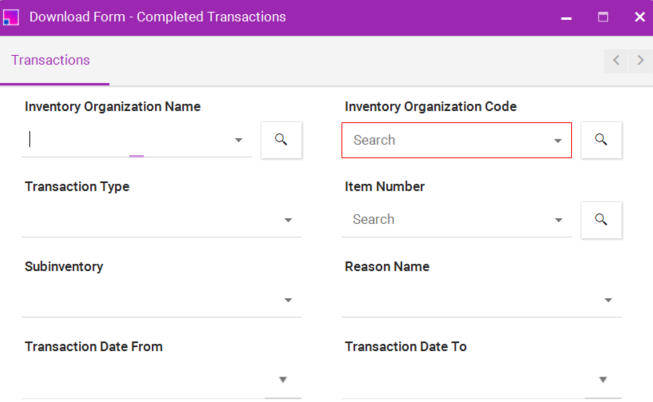Minimize the Download Form window
The height and width of the screenshot is (402, 653).
566,17
